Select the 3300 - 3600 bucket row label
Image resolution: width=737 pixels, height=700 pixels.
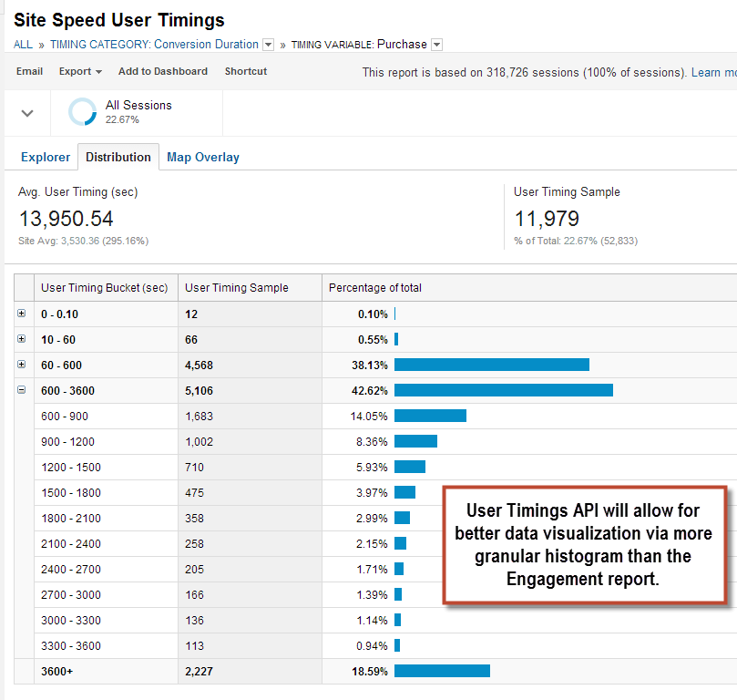[x=71, y=646]
